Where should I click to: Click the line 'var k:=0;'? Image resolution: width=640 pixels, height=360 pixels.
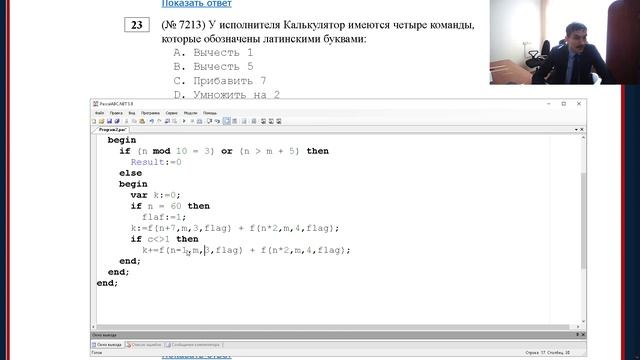click(155, 195)
